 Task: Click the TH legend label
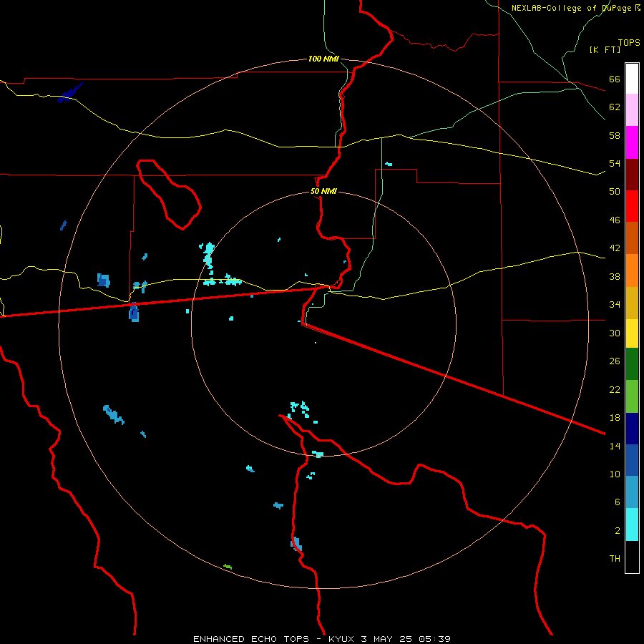point(615,559)
